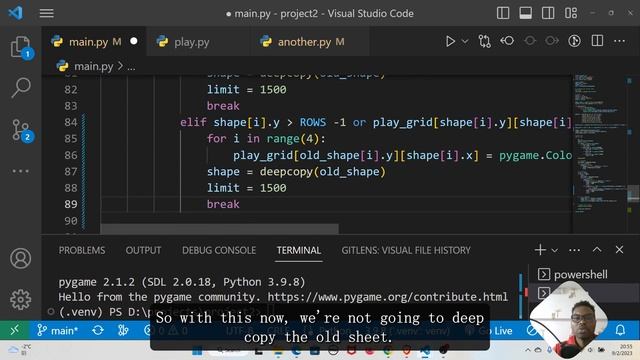Synchronize changes icon in status bar
The width and height of the screenshot is (640, 360).
(98, 330)
